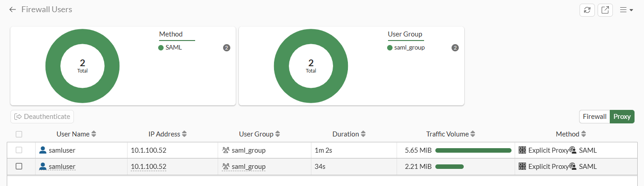Click the Deauthenticate button
The height and width of the screenshot is (186, 644).
click(x=42, y=117)
